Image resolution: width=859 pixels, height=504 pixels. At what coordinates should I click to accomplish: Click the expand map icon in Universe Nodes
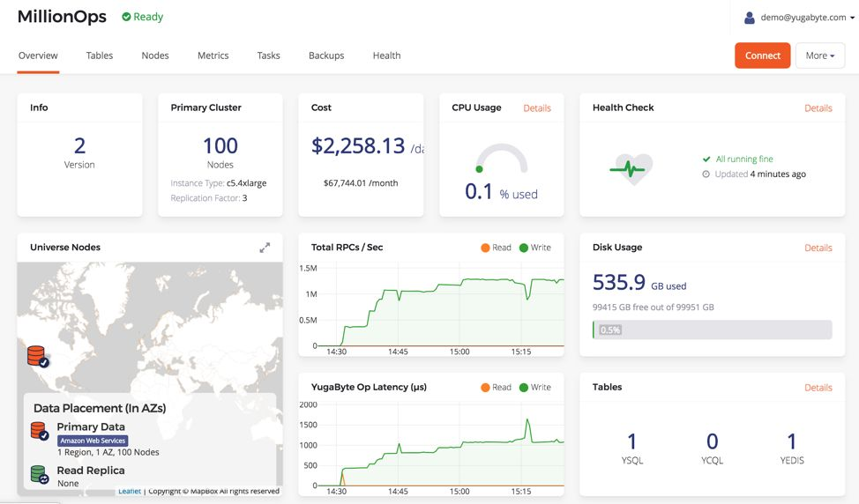[265, 248]
